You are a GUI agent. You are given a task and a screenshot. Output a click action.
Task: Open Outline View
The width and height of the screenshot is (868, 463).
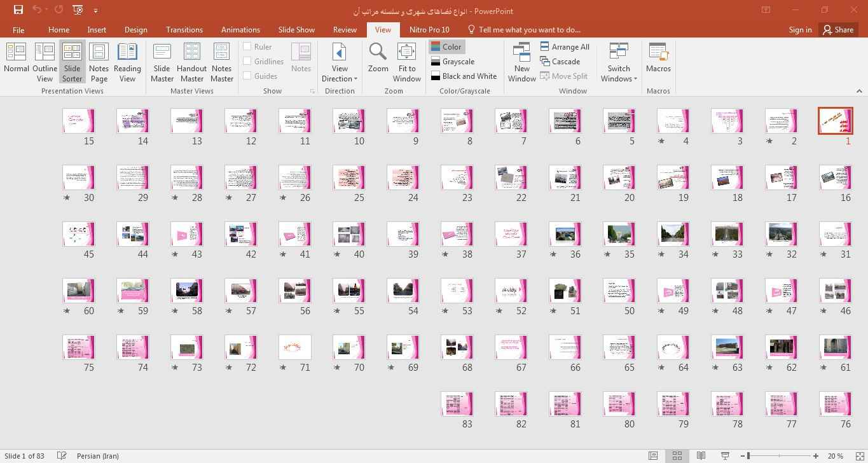[x=45, y=61]
